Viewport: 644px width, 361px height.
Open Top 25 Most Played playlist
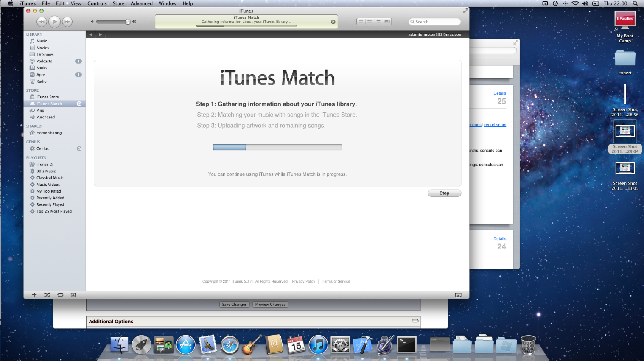pos(55,211)
